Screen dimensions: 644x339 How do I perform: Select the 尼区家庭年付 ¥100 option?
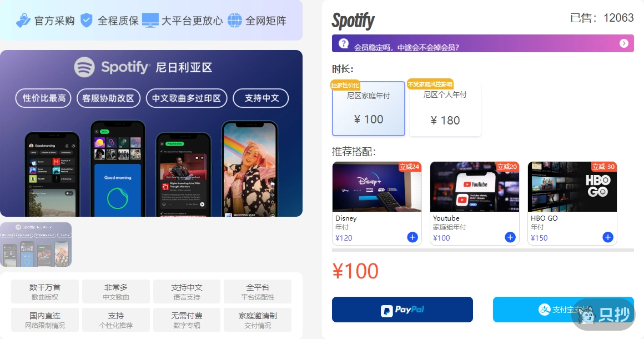tap(369, 108)
